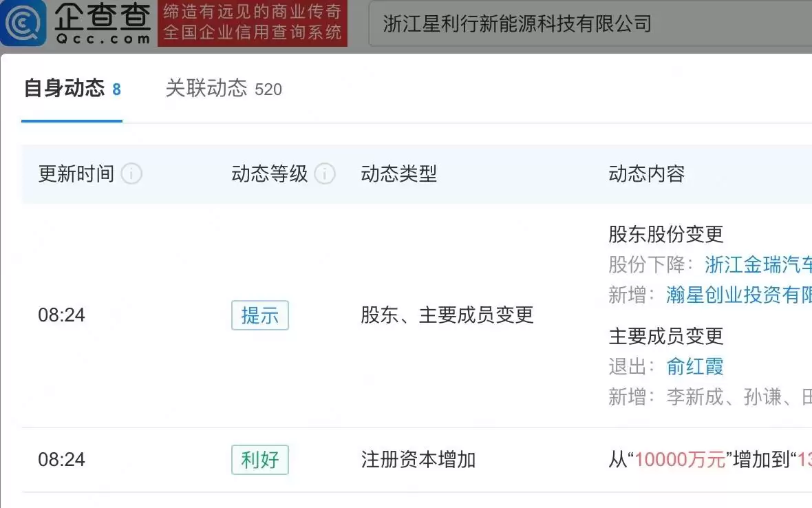Select the 注册资本增加 type cell
This screenshot has height=508, width=812.
[418, 459]
